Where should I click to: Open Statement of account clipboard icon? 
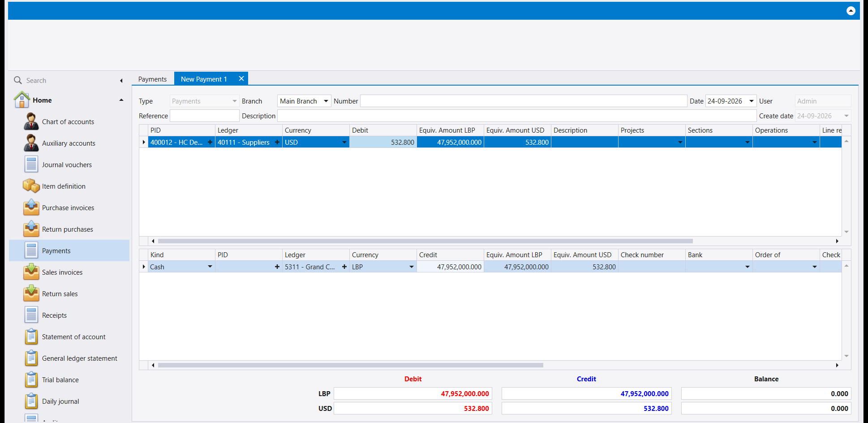tap(31, 337)
